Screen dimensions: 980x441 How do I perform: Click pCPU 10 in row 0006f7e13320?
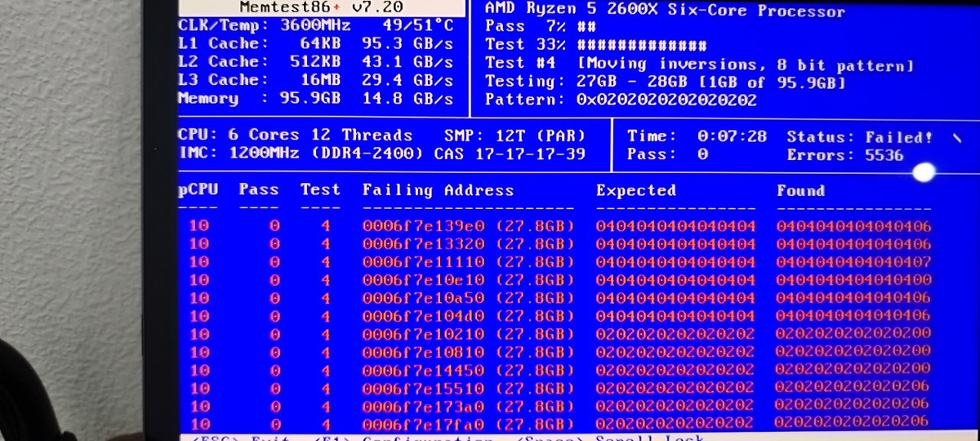pyautogui.click(x=199, y=244)
